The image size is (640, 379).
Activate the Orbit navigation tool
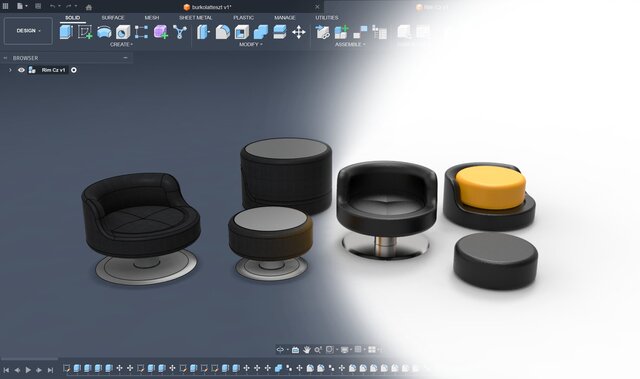coord(280,350)
